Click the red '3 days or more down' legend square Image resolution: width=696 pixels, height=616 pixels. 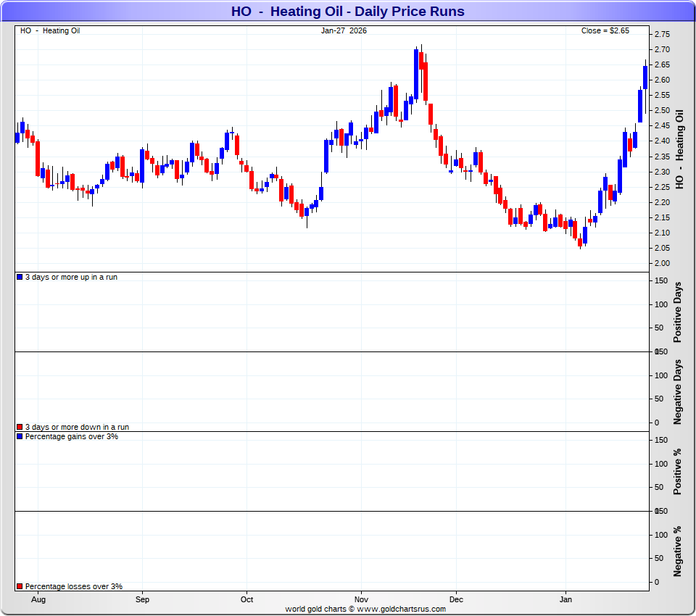[20, 428]
